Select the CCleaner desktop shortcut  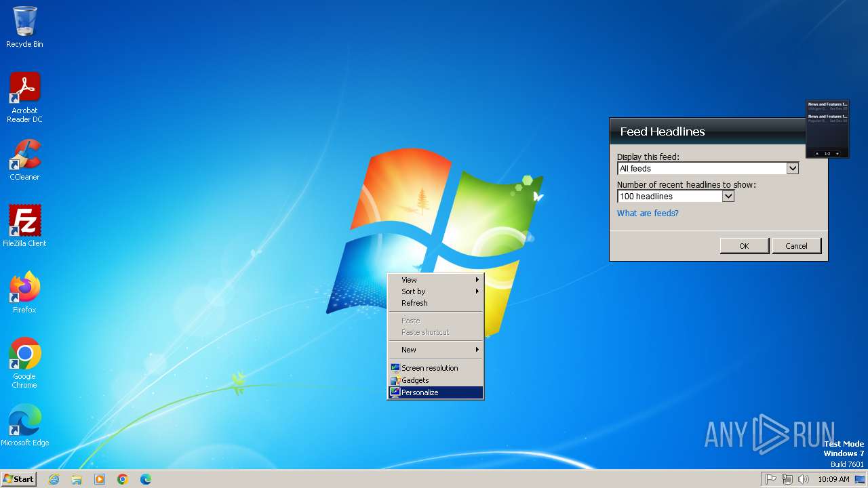click(x=24, y=160)
